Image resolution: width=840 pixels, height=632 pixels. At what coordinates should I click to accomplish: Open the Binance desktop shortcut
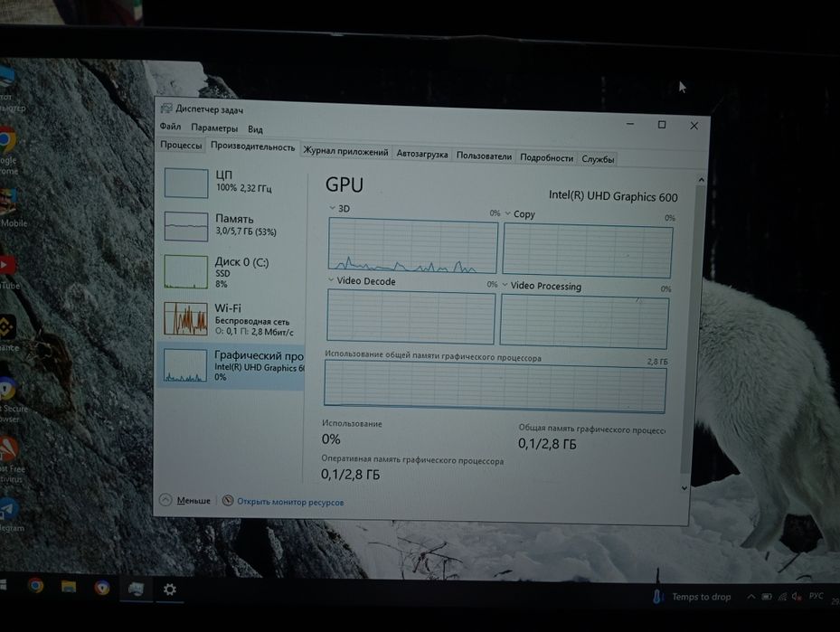[x=9, y=333]
